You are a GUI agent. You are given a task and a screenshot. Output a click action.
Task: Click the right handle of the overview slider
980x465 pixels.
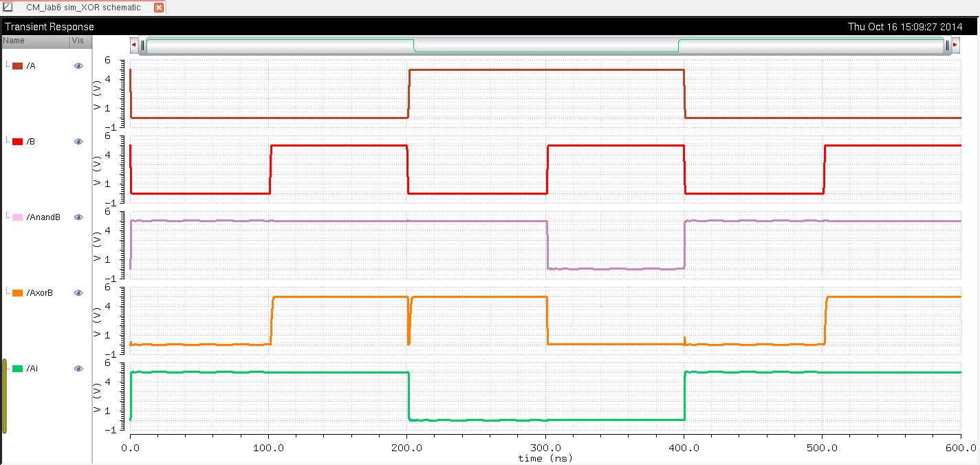click(947, 45)
